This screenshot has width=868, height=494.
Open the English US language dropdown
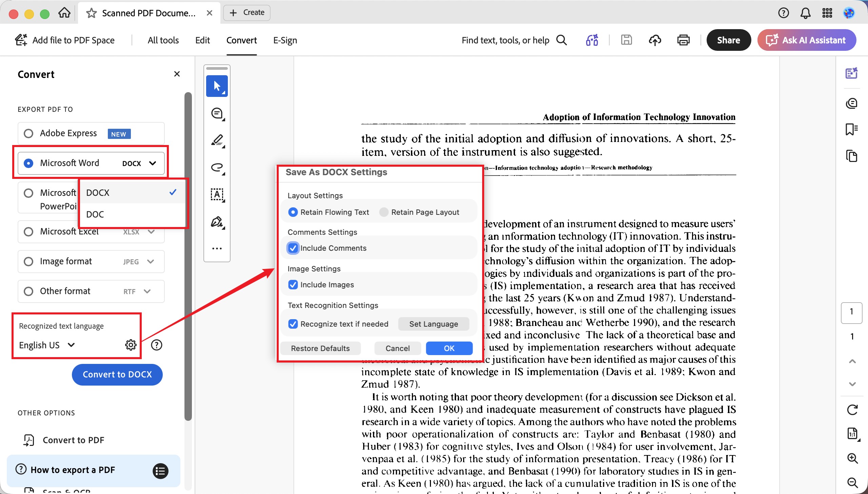(x=47, y=345)
